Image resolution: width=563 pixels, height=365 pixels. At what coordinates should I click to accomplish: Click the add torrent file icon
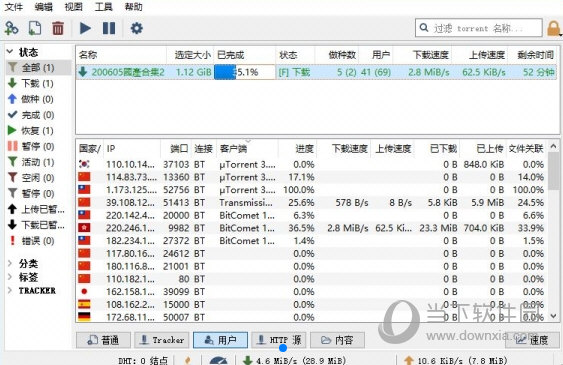35,28
